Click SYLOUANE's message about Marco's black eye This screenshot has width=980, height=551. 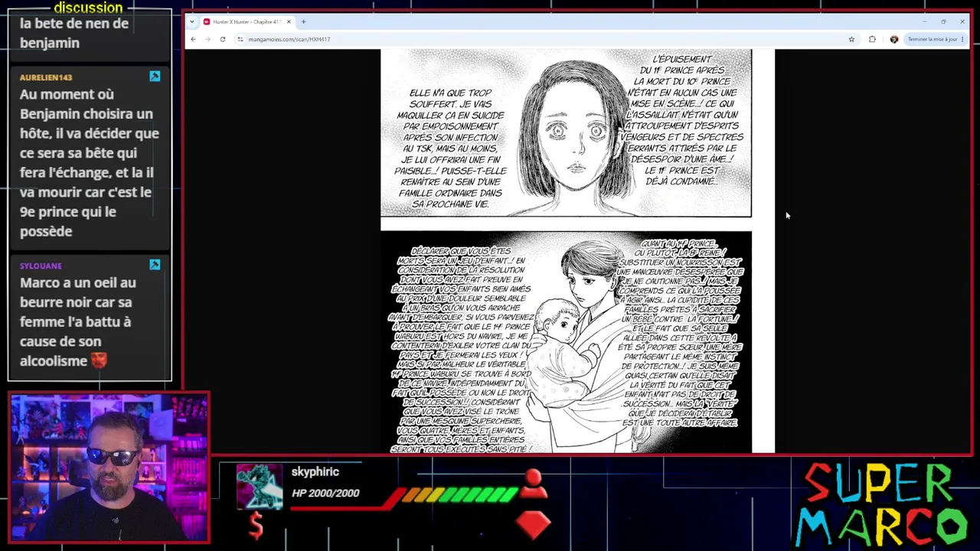click(x=78, y=321)
